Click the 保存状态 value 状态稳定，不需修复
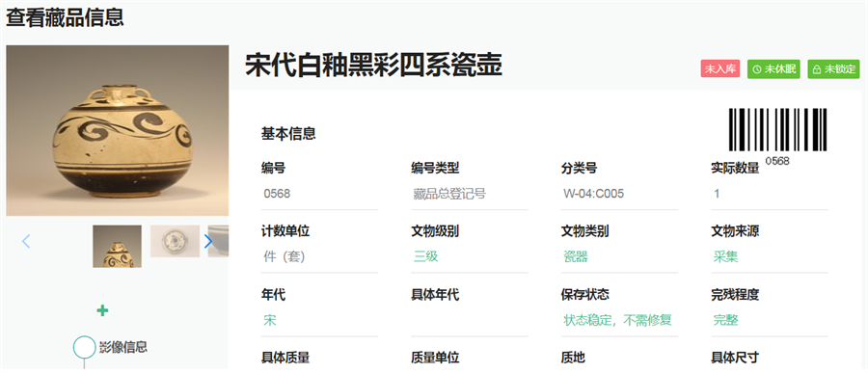The width and height of the screenshot is (868, 373). point(618,320)
